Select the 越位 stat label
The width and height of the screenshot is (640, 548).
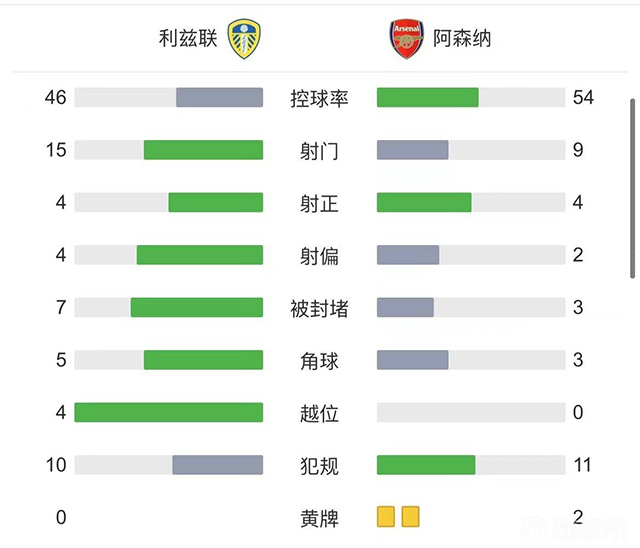[x=319, y=413]
